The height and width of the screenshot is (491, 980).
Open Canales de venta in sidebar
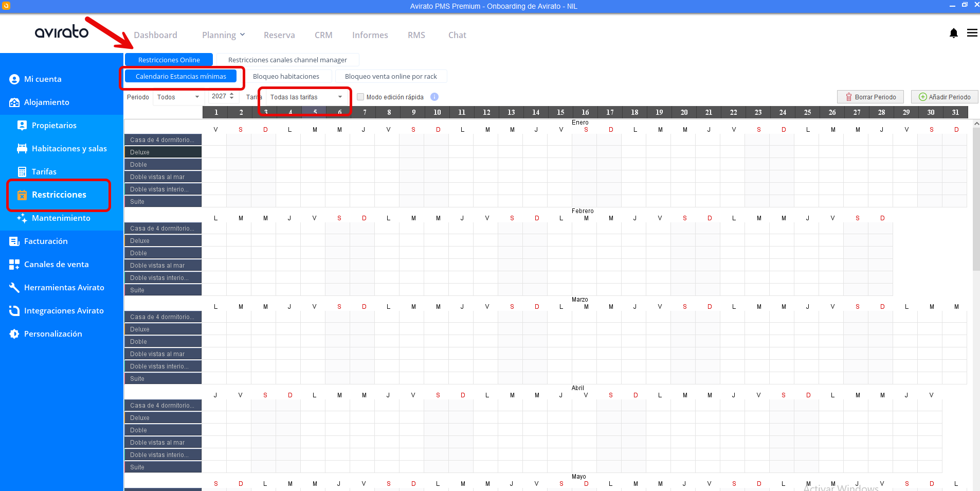(x=56, y=265)
